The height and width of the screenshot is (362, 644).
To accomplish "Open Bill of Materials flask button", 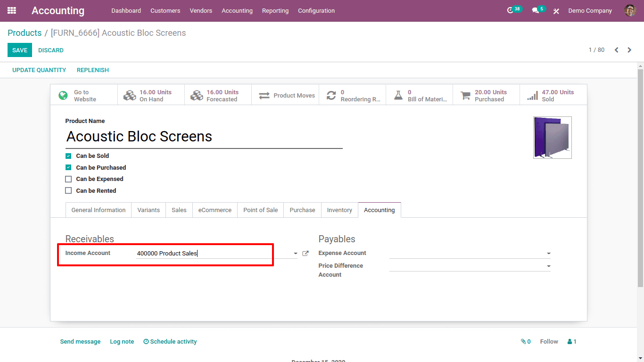I will coord(419,96).
